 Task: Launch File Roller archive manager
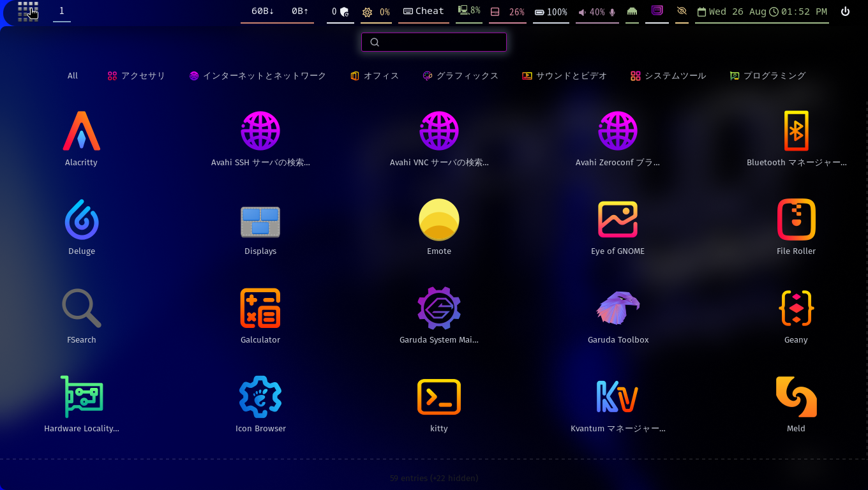click(797, 227)
